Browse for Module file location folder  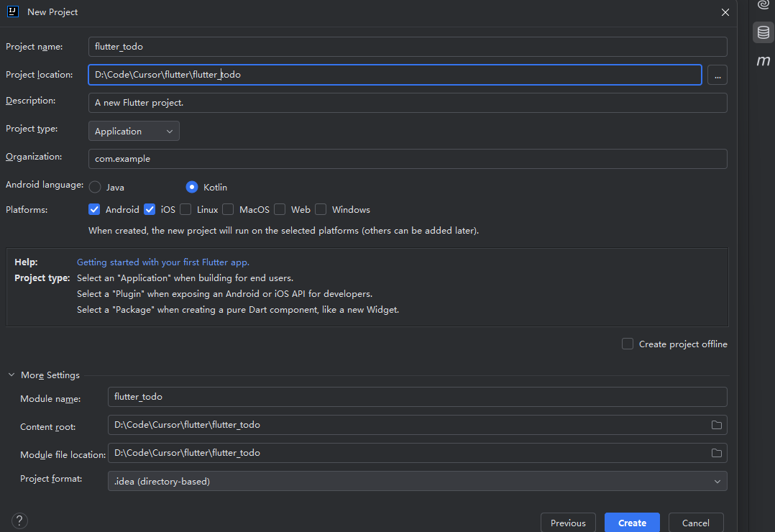[x=716, y=453]
